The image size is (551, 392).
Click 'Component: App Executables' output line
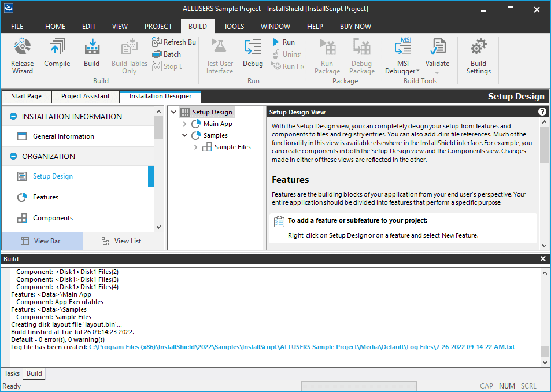60,302
